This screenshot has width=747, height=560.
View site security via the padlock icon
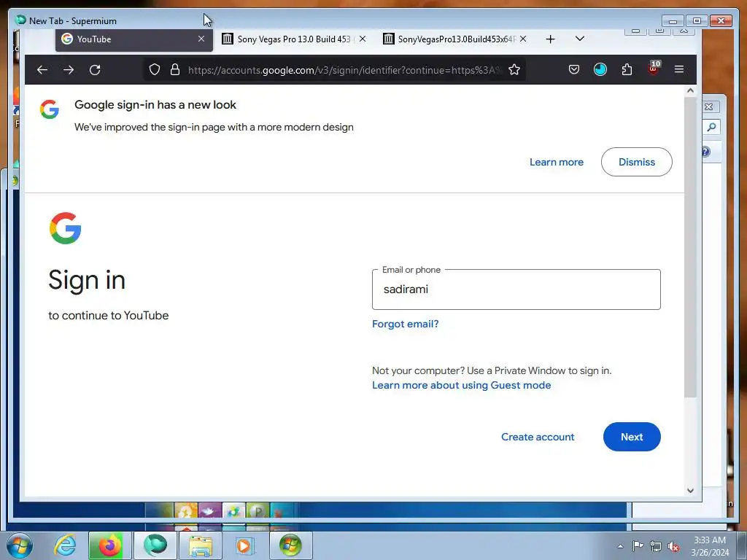tap(175, 69)
